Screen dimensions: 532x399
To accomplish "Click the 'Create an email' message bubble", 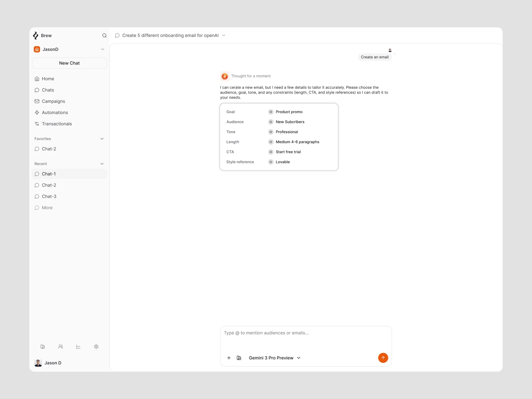I will (375, 57).
